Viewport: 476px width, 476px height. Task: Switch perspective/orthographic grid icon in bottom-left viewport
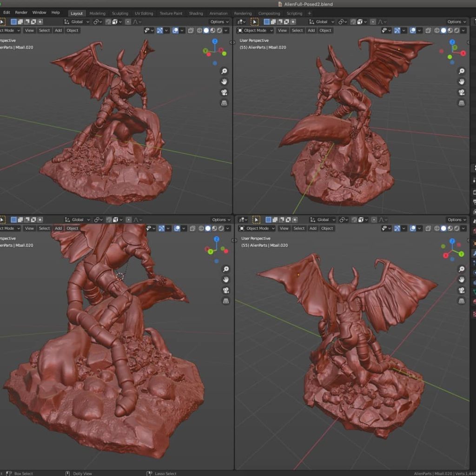point(226,301)
